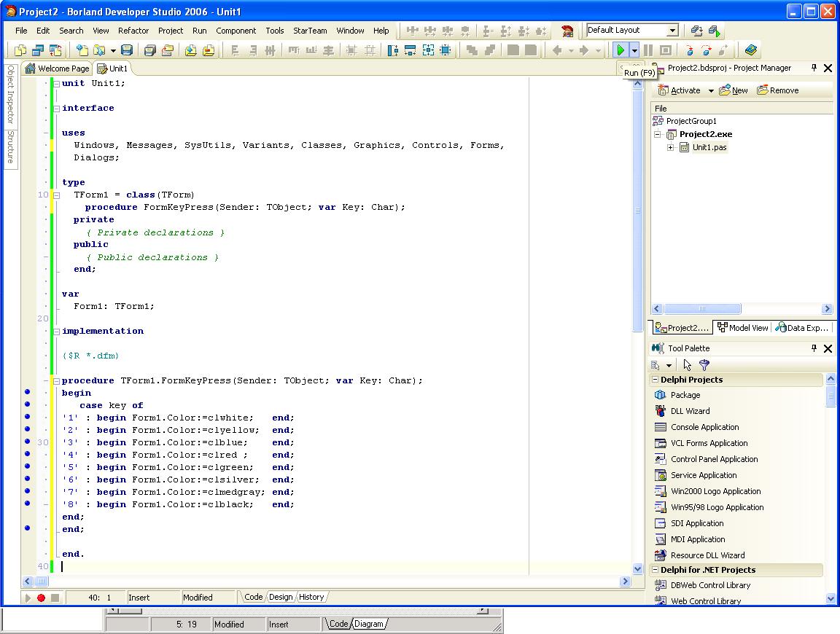This screenshot has width=840, height=634.
Task: Click the Diagram tab in the background window
Action: tap(368, 624)
